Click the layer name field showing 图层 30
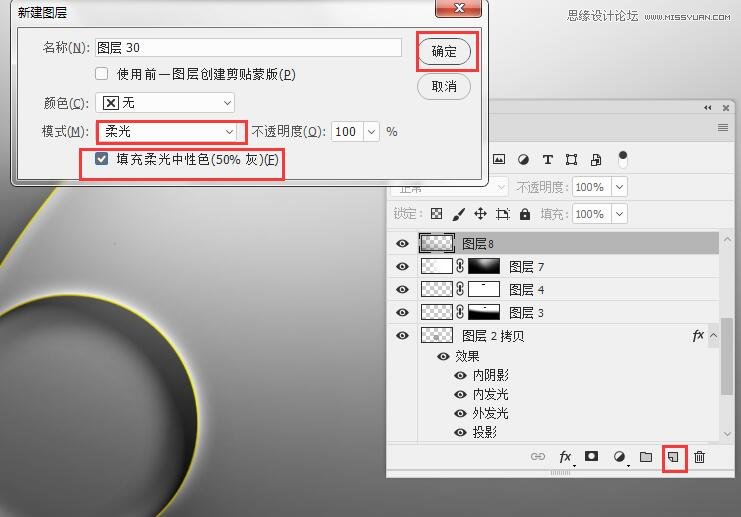This screenshot has height=517, width=741. tap(249, 48)
